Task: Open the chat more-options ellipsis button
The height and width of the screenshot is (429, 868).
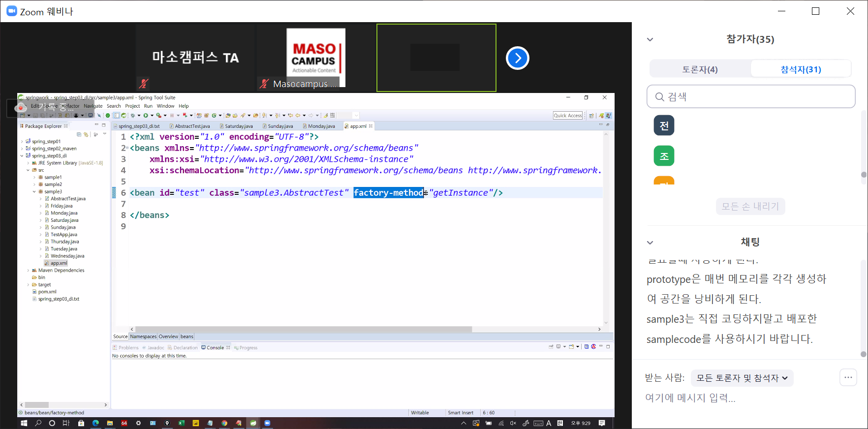Action: tap(848, 377)
